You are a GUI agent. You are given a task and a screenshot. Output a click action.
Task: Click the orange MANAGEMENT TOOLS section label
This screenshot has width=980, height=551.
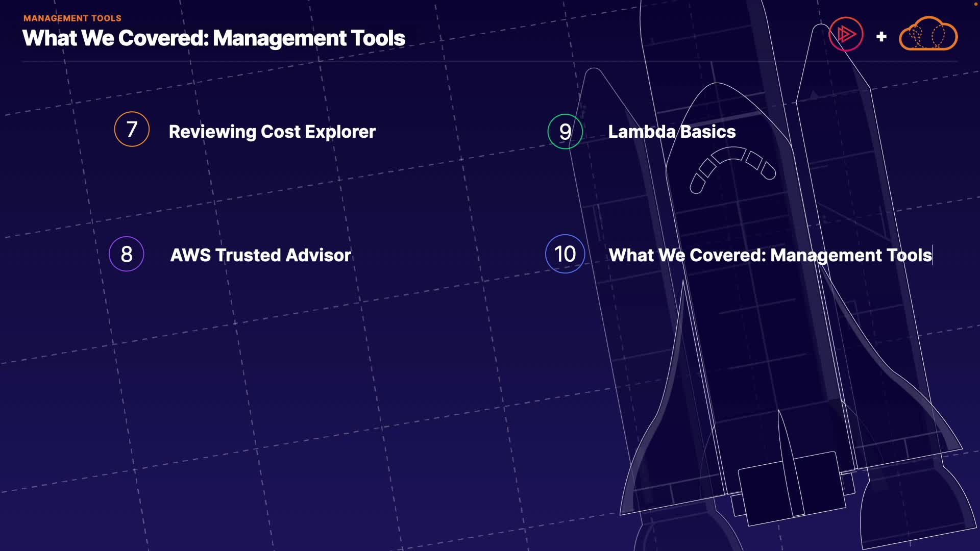[x=72, y=18]
